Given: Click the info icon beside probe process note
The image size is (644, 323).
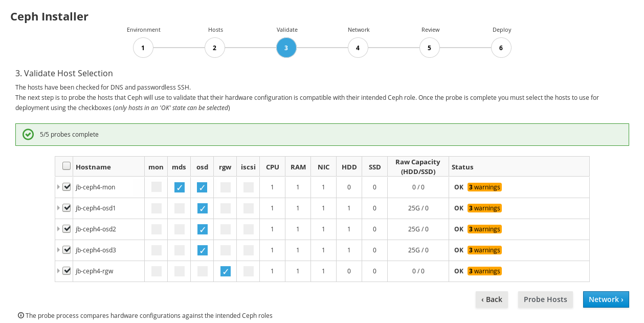Looking at the screenshot, I should [21, 315].
